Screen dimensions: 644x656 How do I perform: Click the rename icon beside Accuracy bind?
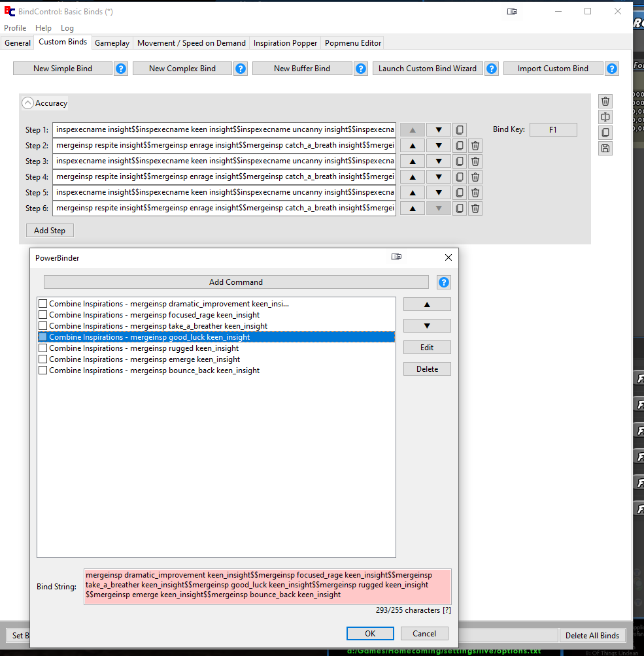605,117
